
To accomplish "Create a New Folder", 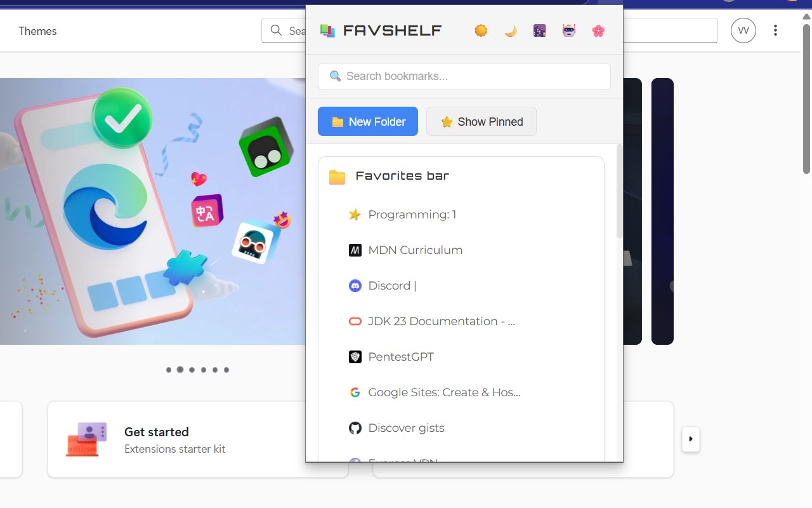I will coord(368,121).
